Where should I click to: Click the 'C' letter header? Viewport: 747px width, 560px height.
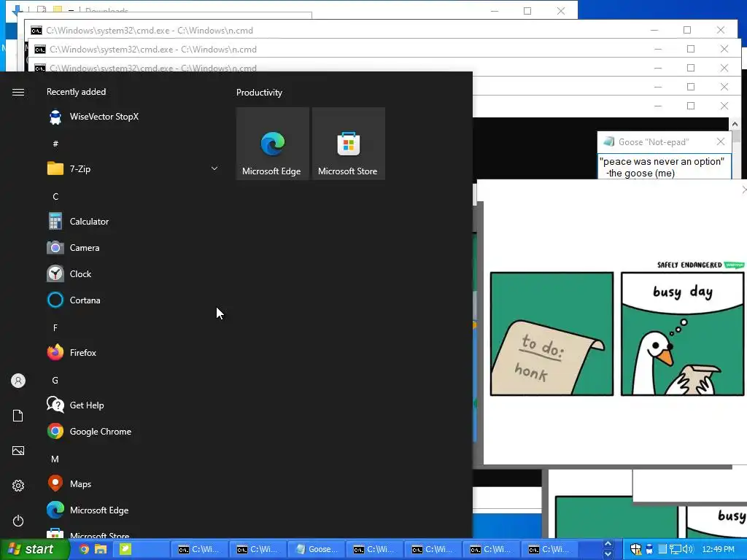55,196
